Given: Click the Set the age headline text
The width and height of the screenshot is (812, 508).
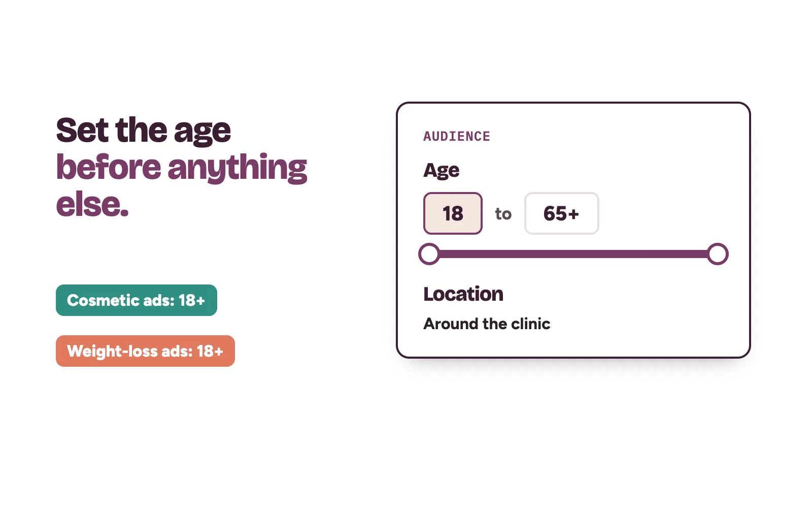Looking at the screenshot, I should coord(143,131).
